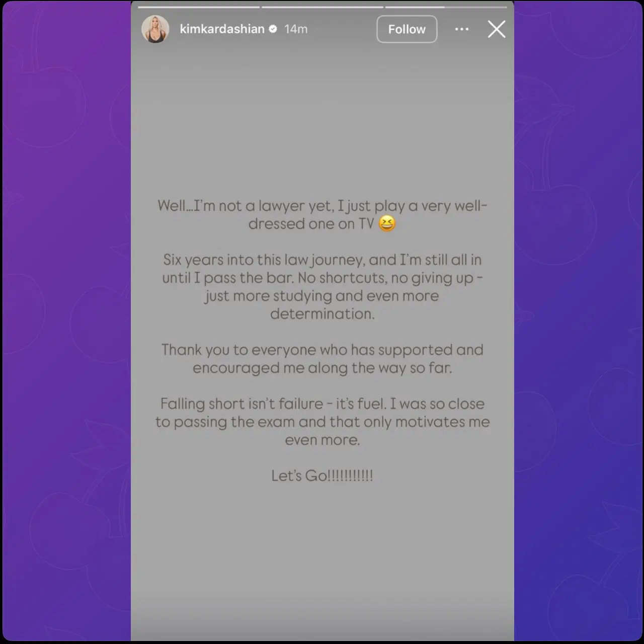
Task: Click the purple backdrop left of the story
Action: coord(66,322)
